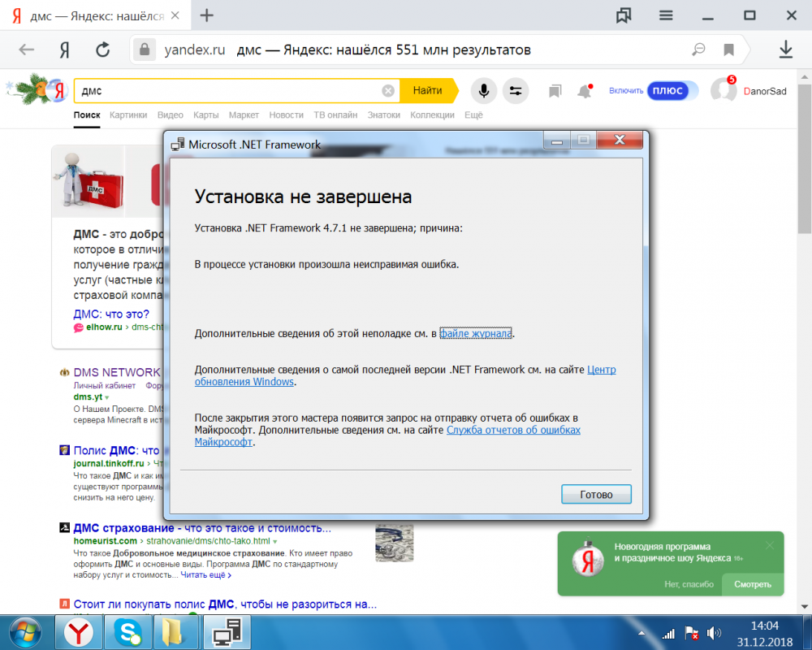The height and width of the screenshot is (650, 812).
Task: Click Читать ещё expander link
Action: coord(205,575)
